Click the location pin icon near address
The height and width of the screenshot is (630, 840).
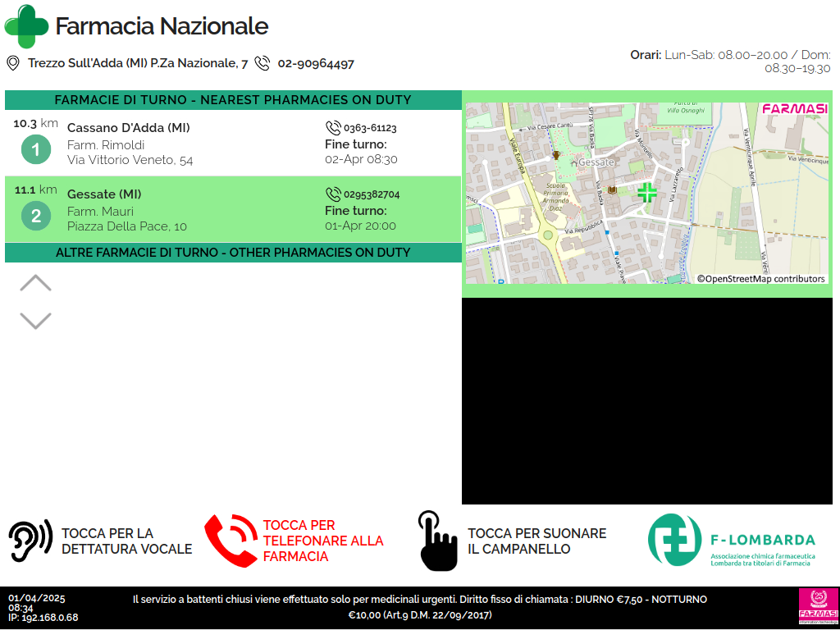(13, 63)
